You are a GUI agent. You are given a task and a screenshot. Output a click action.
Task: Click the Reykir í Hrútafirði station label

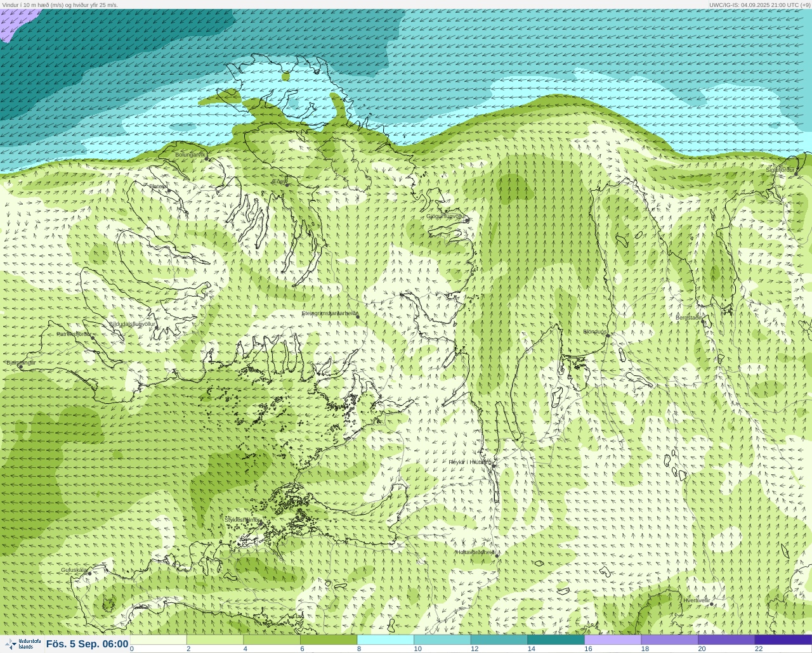click(x=470, y=462)
